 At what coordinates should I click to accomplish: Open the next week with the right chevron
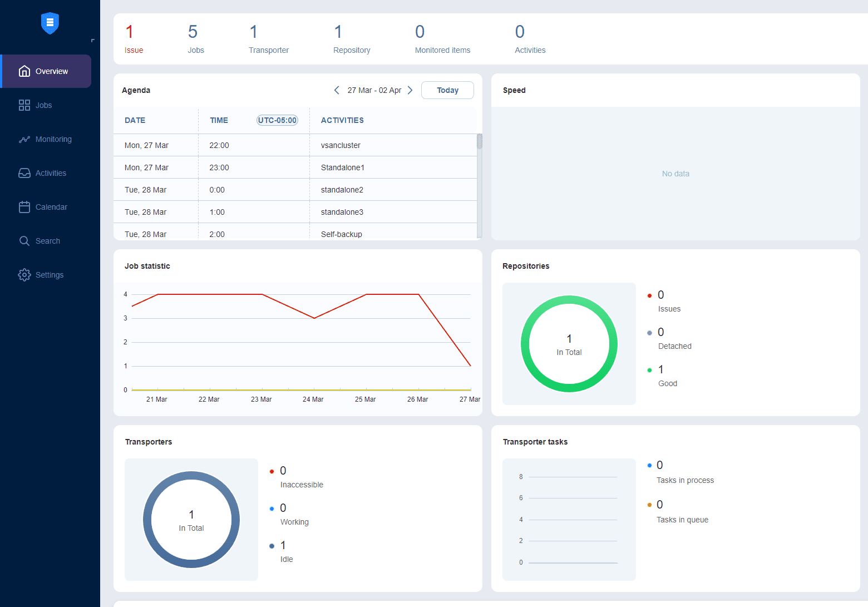(x=410, y=90)
